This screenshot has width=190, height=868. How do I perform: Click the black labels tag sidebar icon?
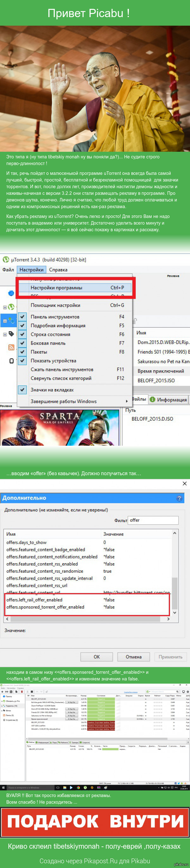tap(11, 334)
